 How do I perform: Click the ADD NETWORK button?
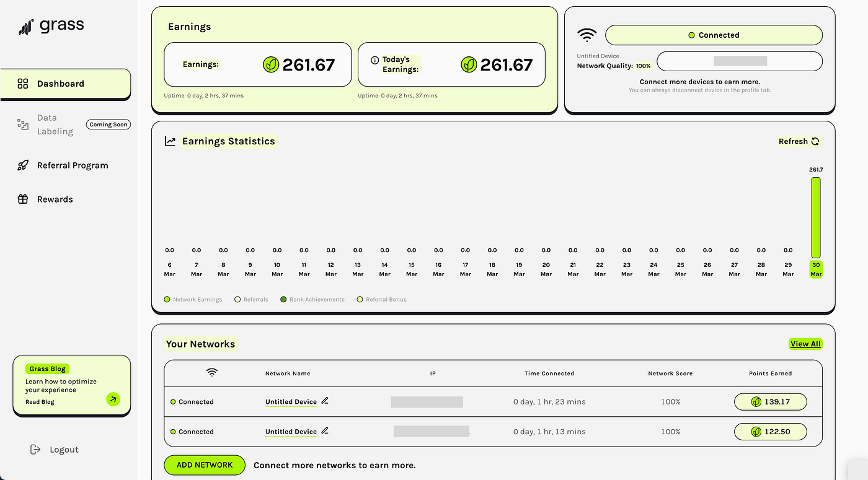click(x=205, y=465)
